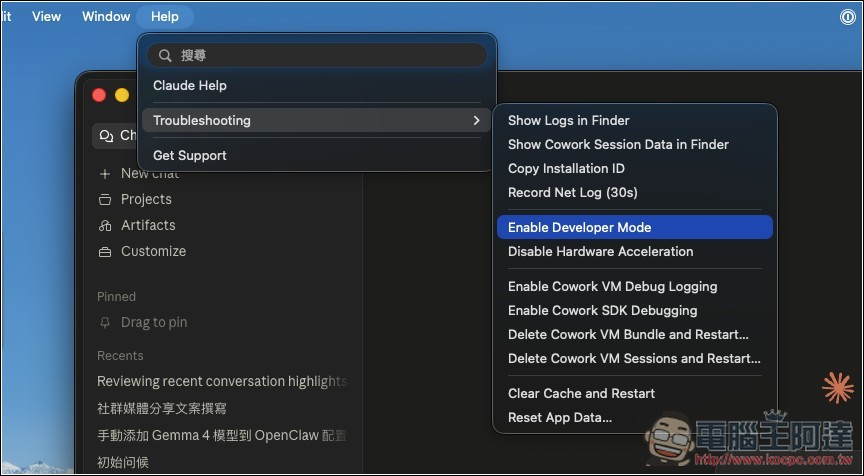Screen dimensions: 864x476
Task: Open the Artifacts sidebar link
Action: click(x=148, y=225)
